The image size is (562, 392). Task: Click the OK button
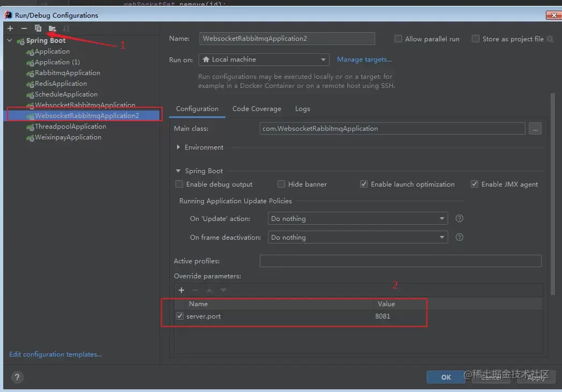[x=446, y=377]
